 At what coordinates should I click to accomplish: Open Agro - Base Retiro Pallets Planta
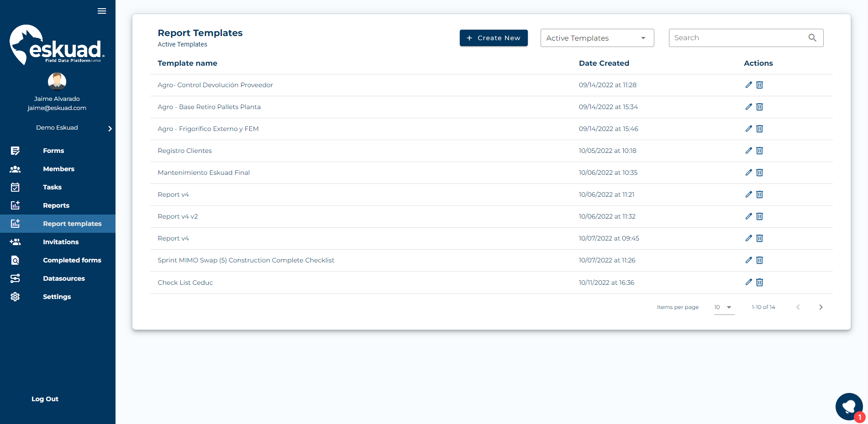[x=209, y=107]
